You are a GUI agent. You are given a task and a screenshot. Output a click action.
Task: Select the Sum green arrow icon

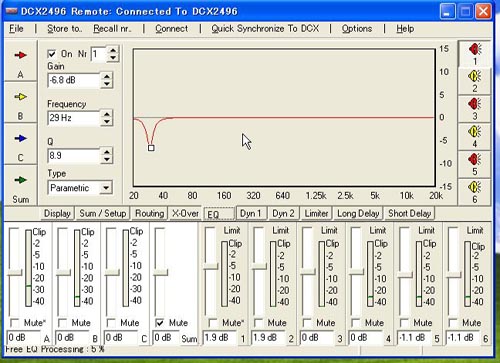coord(20,180)
